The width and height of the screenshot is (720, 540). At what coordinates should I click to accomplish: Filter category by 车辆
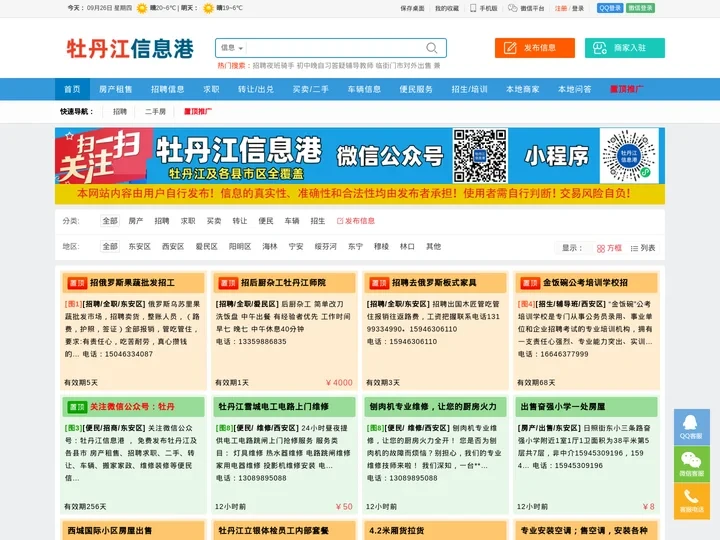click(x=292, y=221)
